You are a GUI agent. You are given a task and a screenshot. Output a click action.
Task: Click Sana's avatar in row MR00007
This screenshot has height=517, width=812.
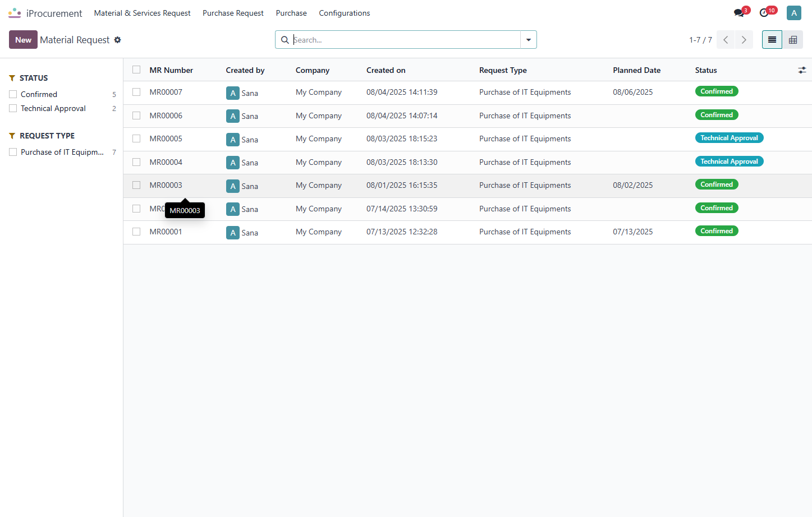coord(233,93)
